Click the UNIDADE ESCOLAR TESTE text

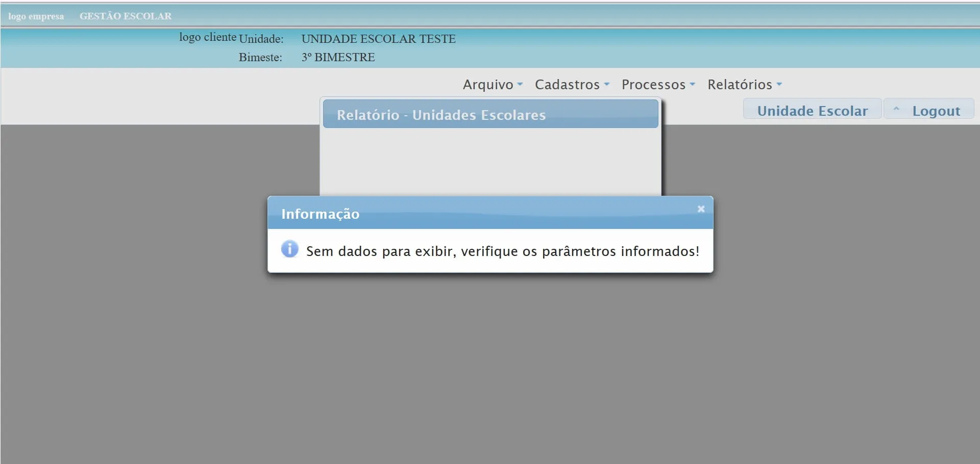379,39
